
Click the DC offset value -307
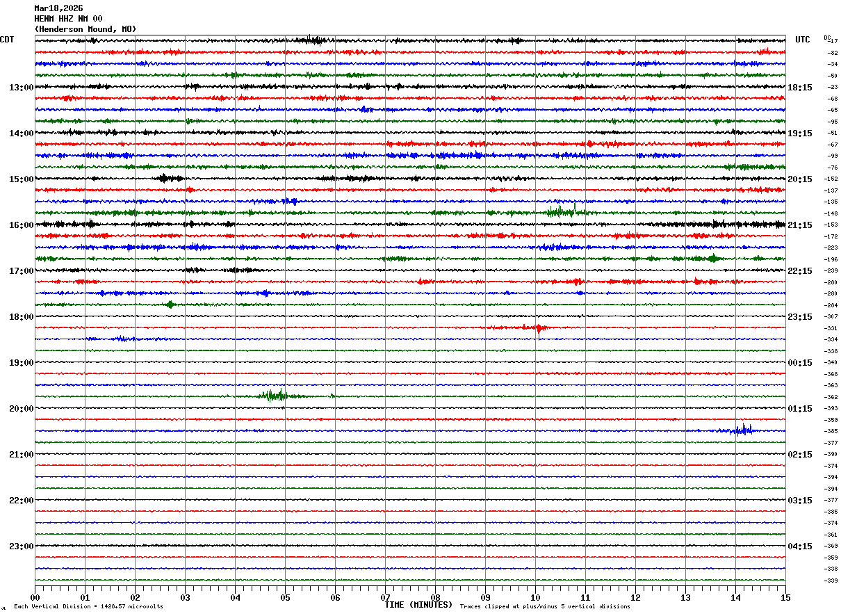tap(831, 316)
